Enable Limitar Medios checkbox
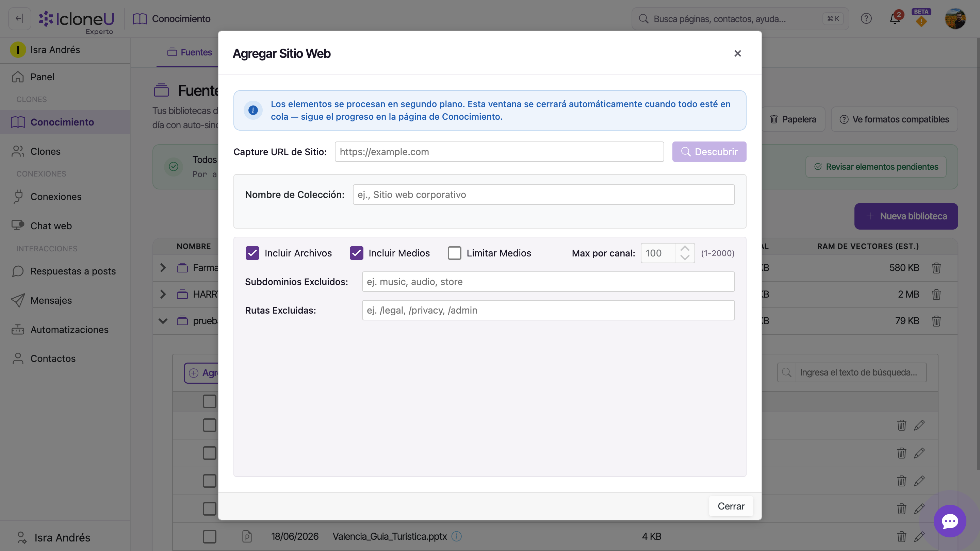Viewport: 980px width, 551px height. click(454, 253)
